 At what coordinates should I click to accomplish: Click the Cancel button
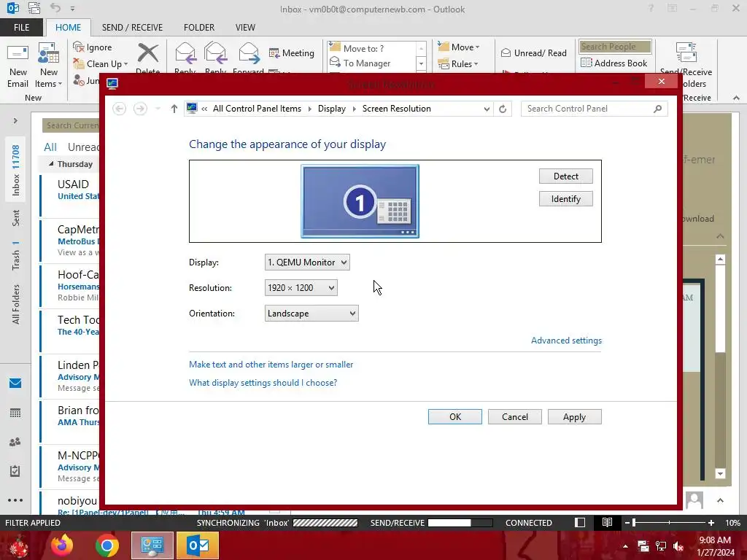[514, 416]
